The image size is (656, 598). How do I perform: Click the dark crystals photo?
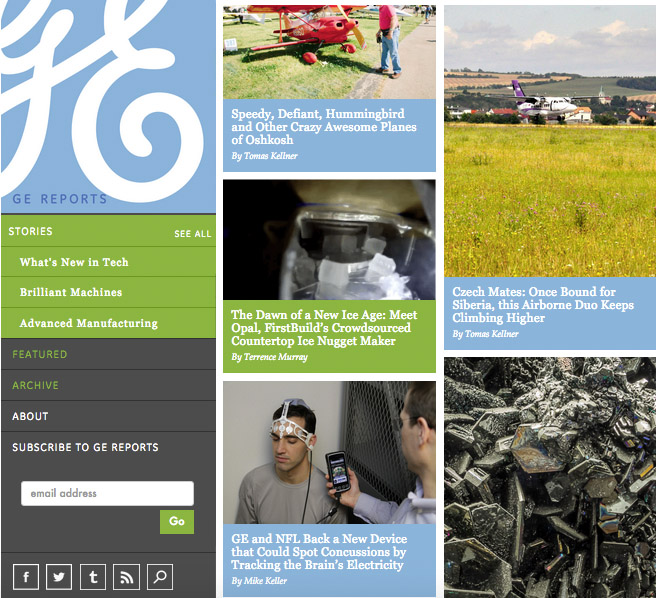[550, 477]
